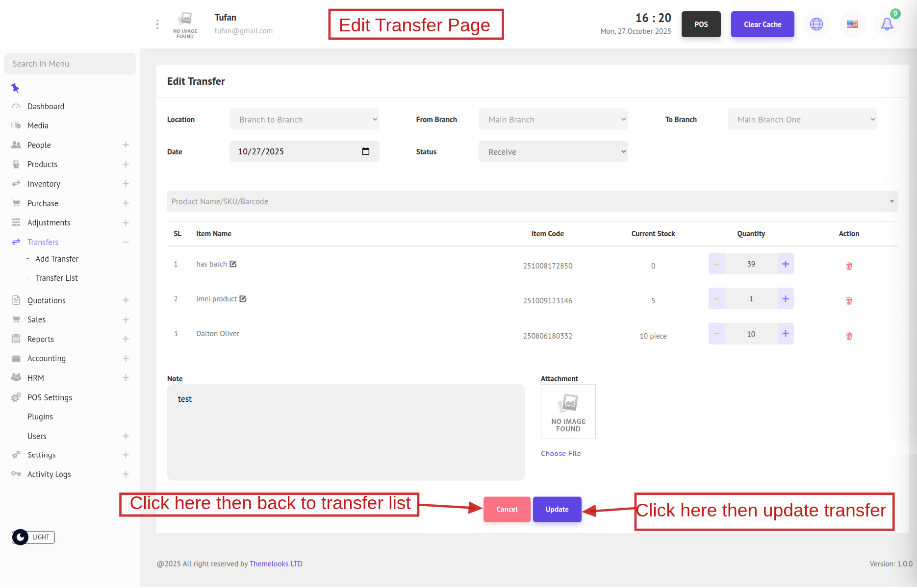Screen dimensions: 917x588
Task: Open the Status dropdown
Action: click(x=553, y=152)
